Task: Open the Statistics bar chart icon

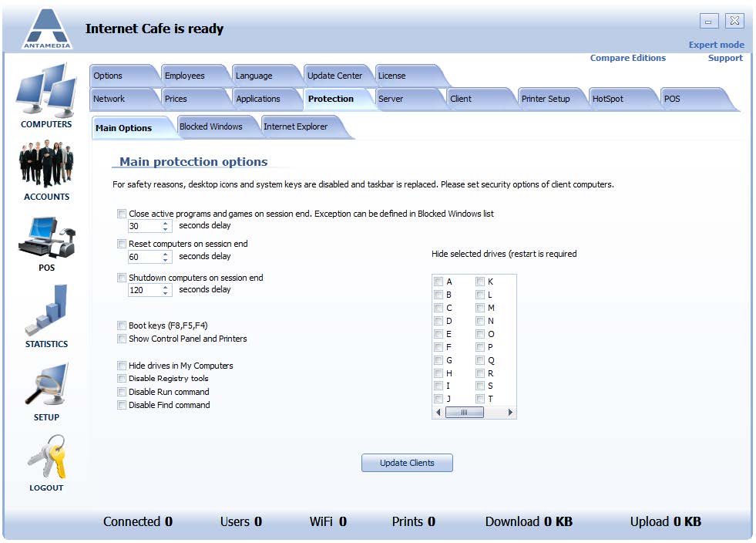Action: pos(46,310)
